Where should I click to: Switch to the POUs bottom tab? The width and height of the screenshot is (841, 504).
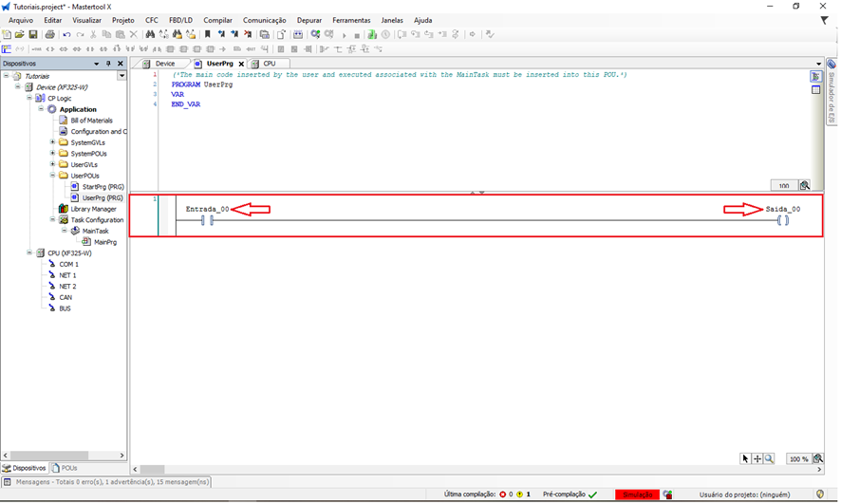click(x=67, y=468)
